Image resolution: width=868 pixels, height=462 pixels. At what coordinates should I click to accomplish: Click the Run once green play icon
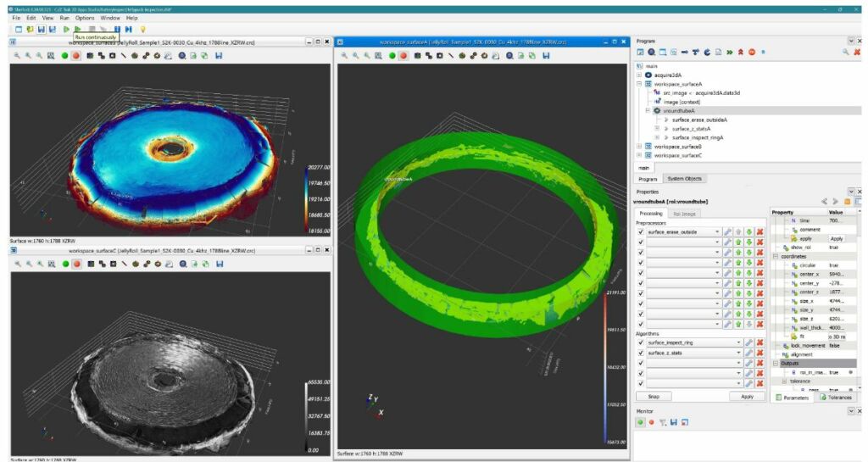(66, 29)
